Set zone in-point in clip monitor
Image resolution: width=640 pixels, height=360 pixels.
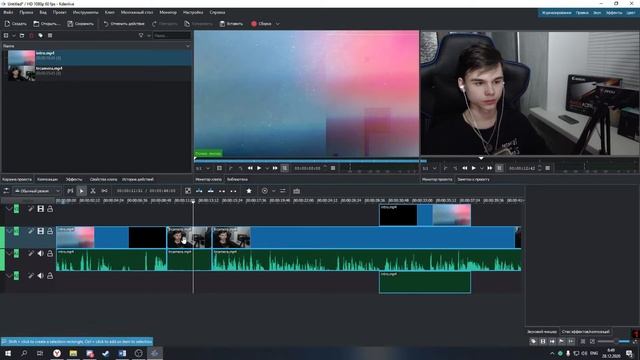[231, 168]
